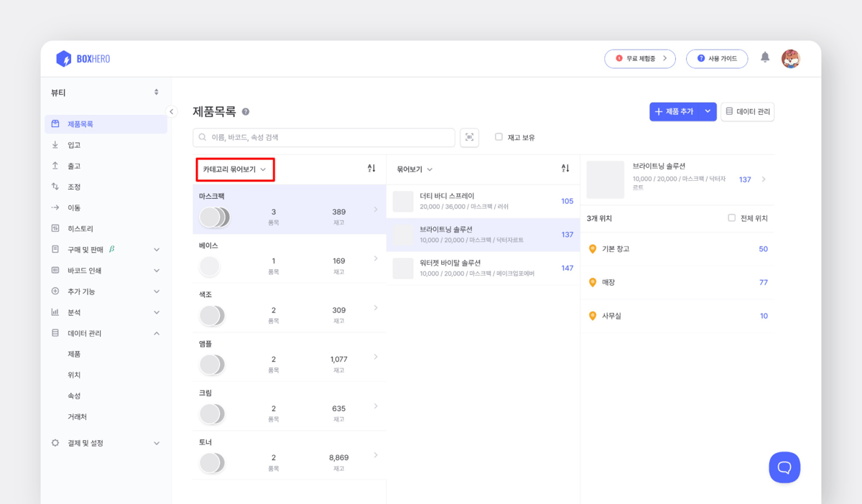Image resolution: width=862 pixels, height=504 pixels.
Task: Click the 이동 (Move) sidebar icon
Action: tap(55, 207)
